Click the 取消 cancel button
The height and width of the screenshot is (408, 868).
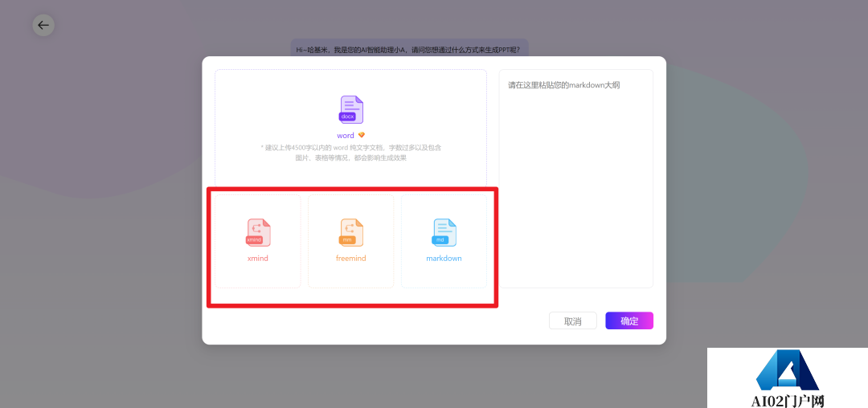coord(572,320)
